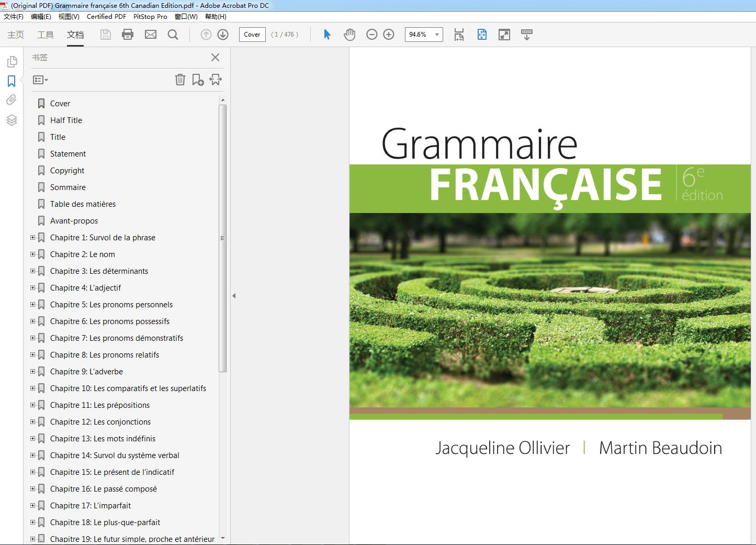Expand Chapitre 2: Le nom
Screen dimensions: 756x545
[x=32, y=254]
